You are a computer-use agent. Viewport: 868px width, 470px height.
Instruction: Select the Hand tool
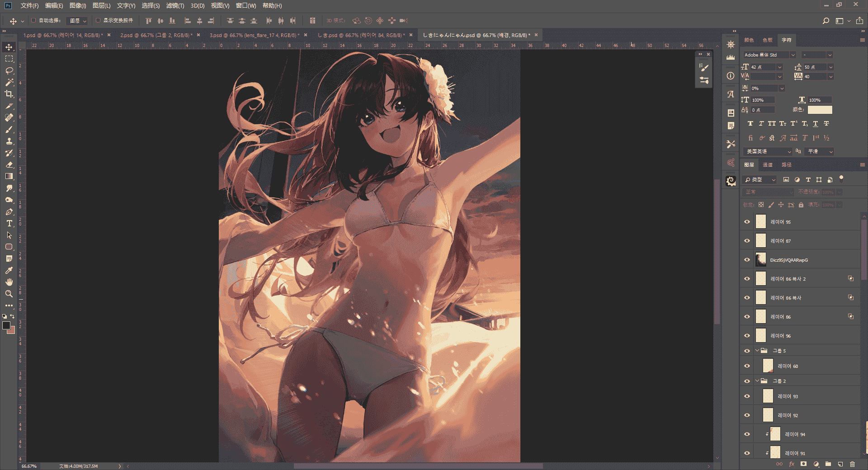tap(9, 282)
